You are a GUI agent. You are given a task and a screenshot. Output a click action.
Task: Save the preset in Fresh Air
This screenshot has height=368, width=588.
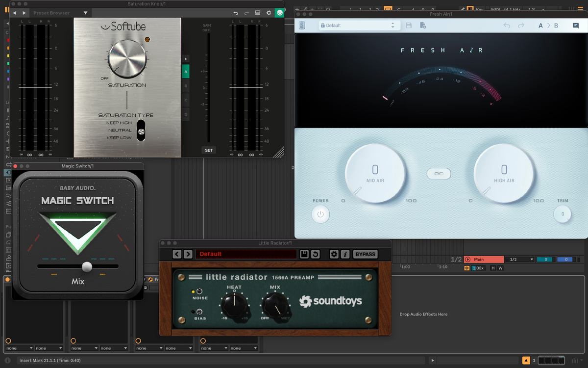point(409,26)
